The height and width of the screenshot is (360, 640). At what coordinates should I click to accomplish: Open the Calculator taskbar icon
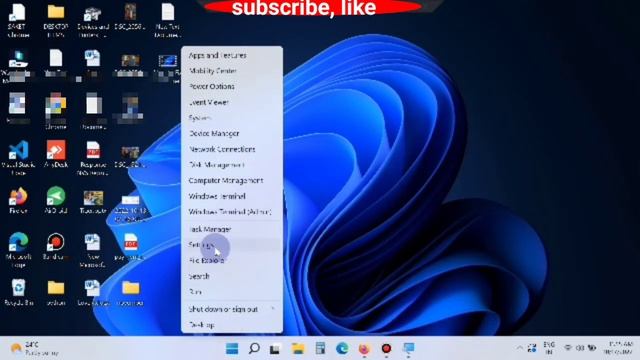pyautogui.click(x=320, y=349)
